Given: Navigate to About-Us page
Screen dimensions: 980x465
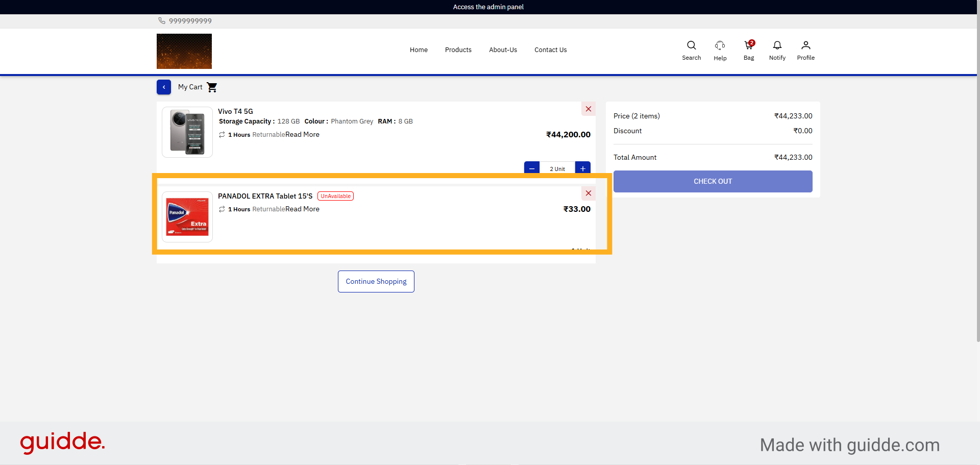Looking at the screenshot, I should 503,50.
